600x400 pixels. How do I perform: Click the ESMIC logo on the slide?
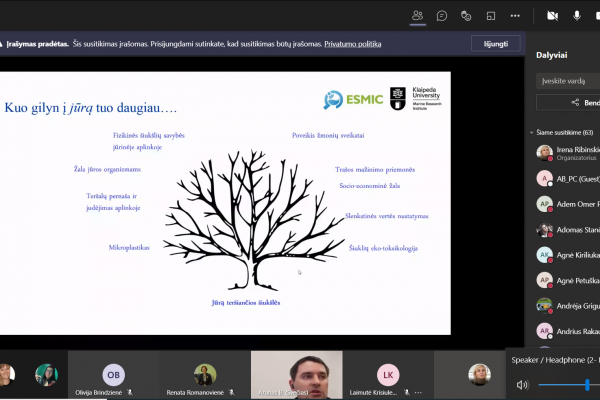pos(353,100)
